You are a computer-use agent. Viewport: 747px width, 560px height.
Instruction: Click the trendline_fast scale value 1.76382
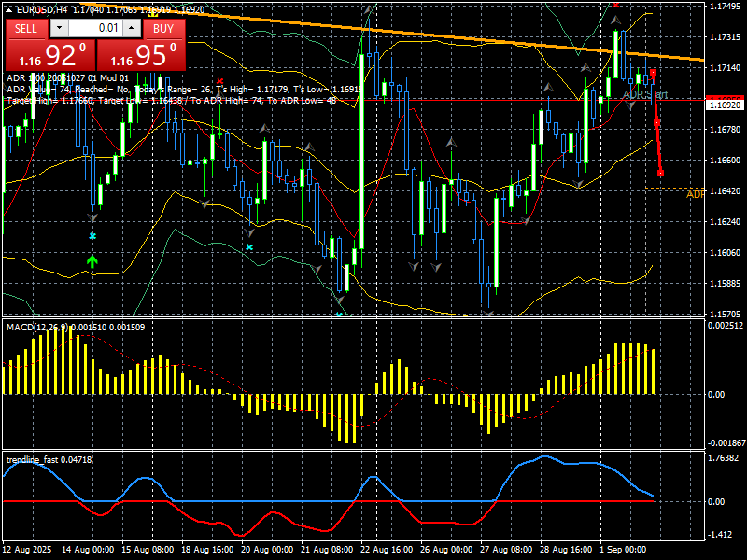725,458
